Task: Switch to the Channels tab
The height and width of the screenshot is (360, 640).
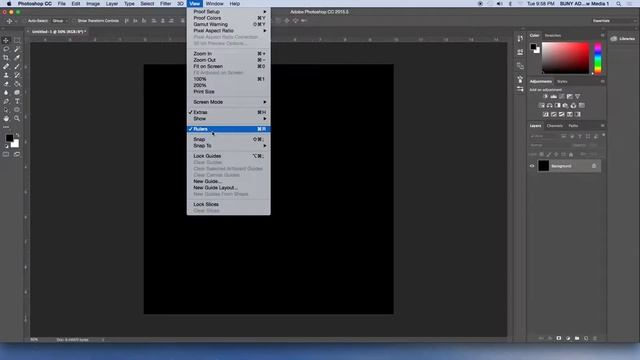Action: click(555, 126)
